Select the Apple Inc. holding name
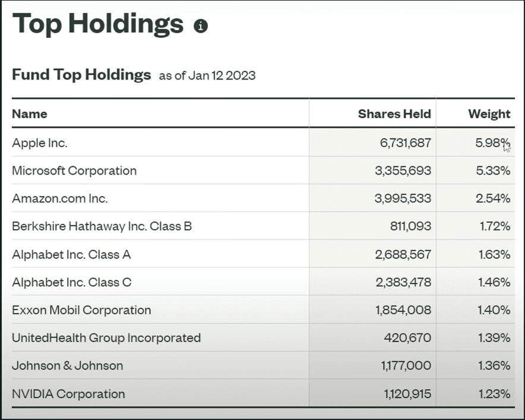The image size is (525, 420). click(40, 143)
